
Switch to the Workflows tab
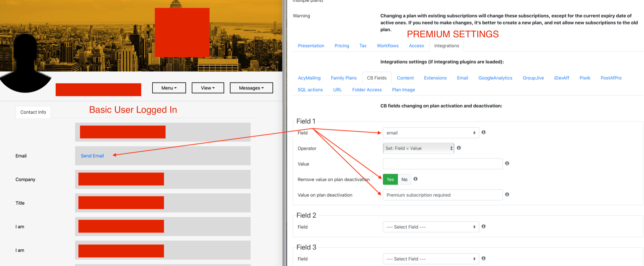(x=388, y=46)
